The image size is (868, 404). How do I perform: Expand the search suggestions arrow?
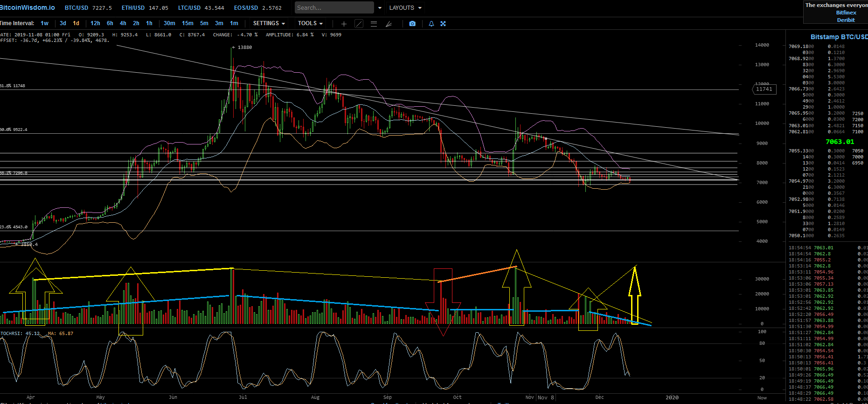coord(380,8)
